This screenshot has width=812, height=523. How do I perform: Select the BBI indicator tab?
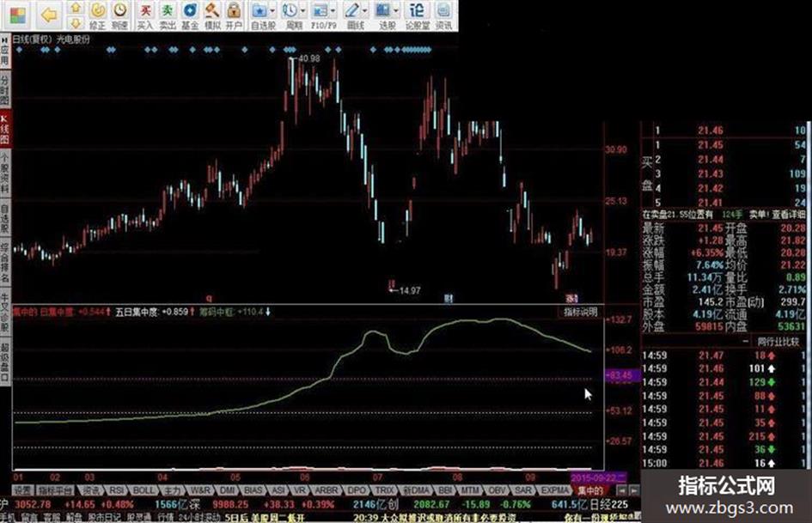point(445,490)
